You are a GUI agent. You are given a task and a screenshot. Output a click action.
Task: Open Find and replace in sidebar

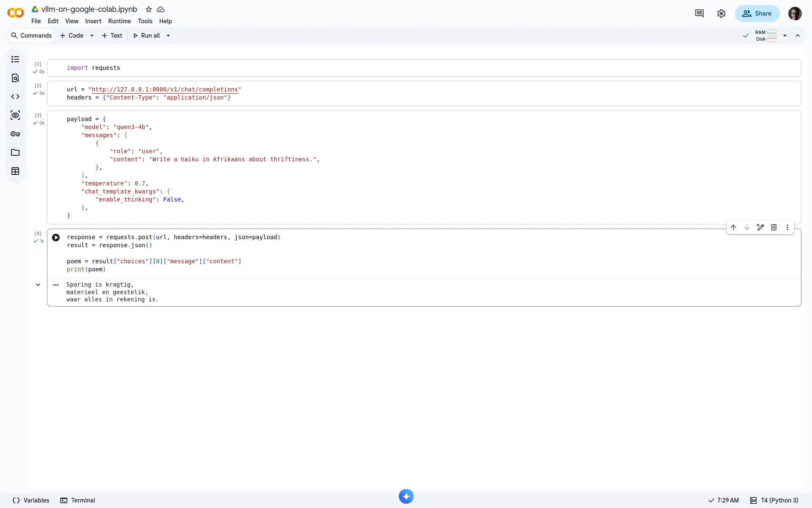(x=15, y=78)
